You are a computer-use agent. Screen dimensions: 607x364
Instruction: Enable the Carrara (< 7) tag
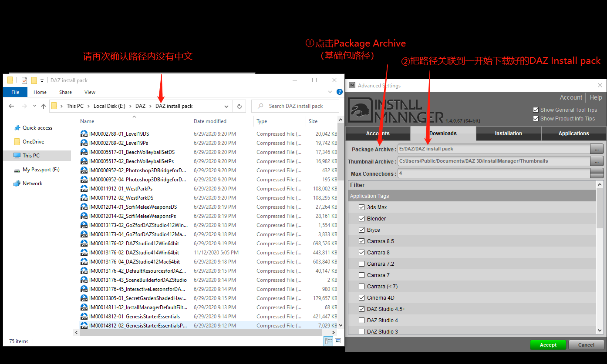(361, 287)
